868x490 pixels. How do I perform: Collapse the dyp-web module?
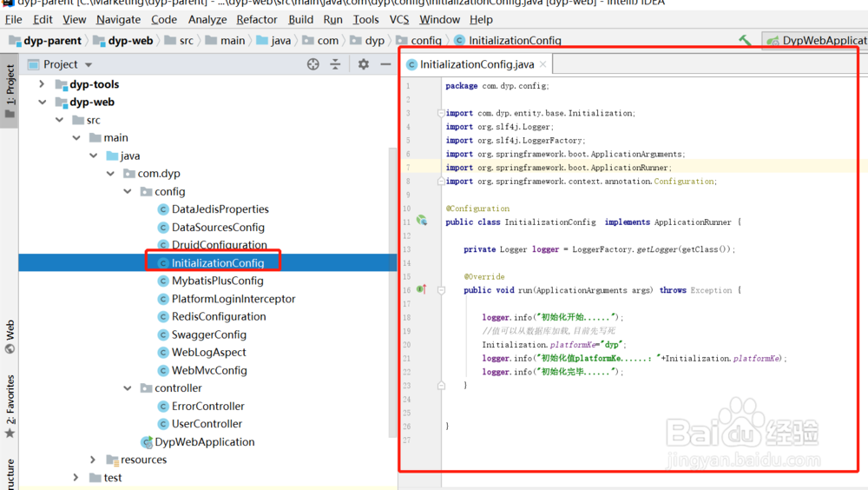pos(42,102)
